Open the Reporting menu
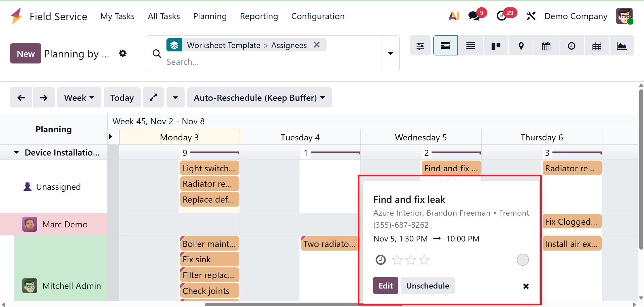The width and height of the screenshot is (644, 307). [x=259, y=16]
